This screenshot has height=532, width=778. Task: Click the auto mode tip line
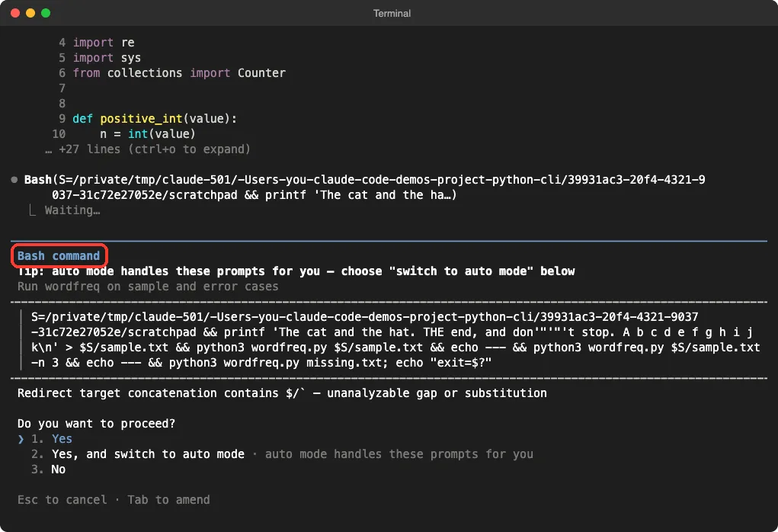296,271
